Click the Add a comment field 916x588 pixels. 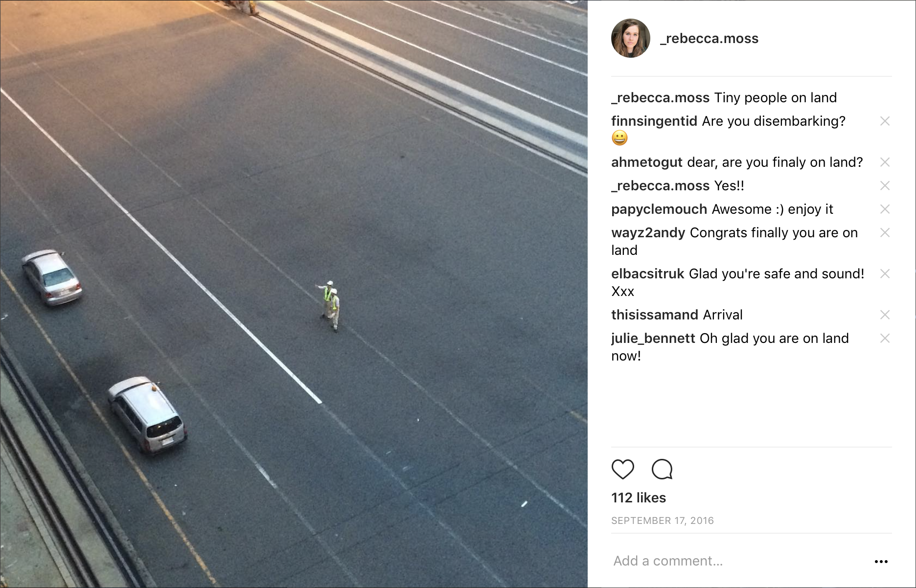739,561
